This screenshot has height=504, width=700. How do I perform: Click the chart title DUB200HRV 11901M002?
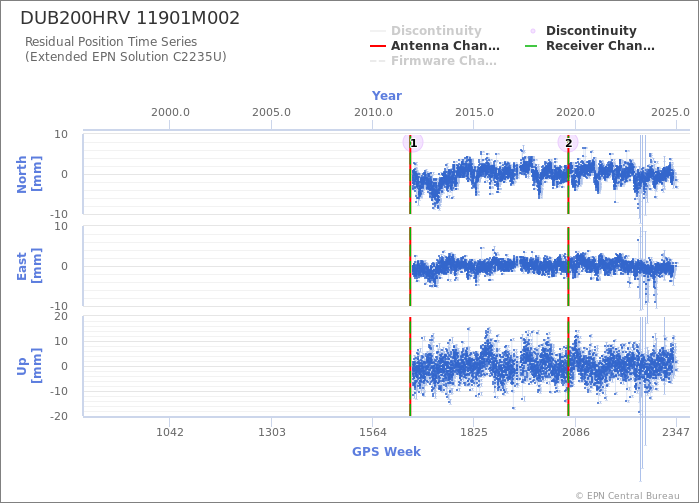(x=130, y=18)
